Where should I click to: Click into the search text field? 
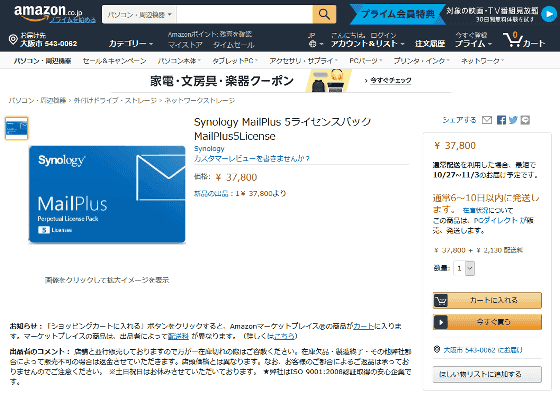tap(244, 15)
